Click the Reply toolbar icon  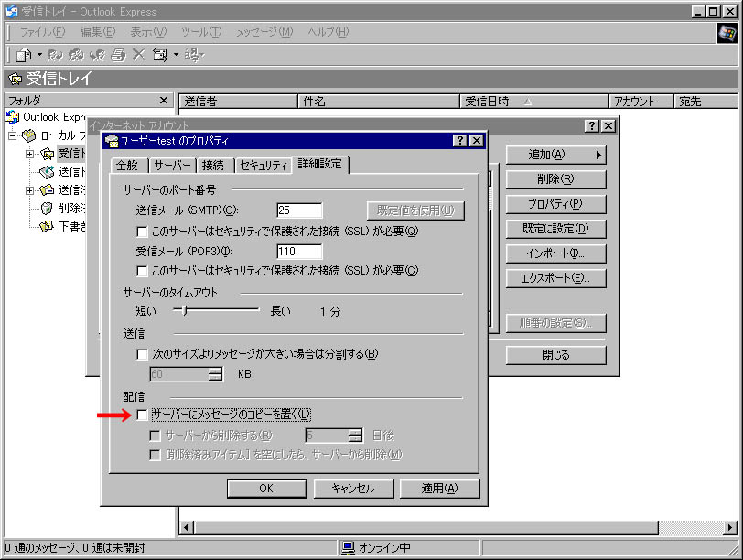55,56
